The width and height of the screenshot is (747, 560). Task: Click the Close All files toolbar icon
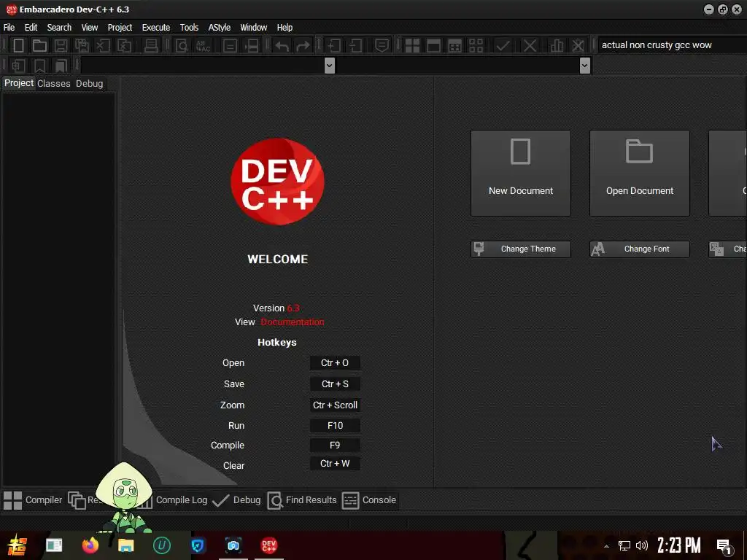click(x=124, y=46)
